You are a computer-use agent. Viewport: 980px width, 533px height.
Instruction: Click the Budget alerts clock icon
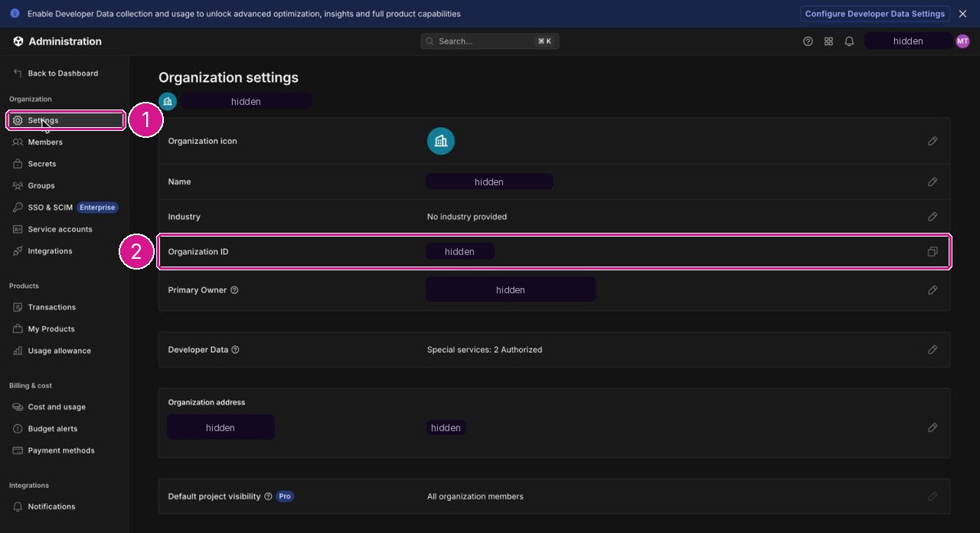[18, 429]
